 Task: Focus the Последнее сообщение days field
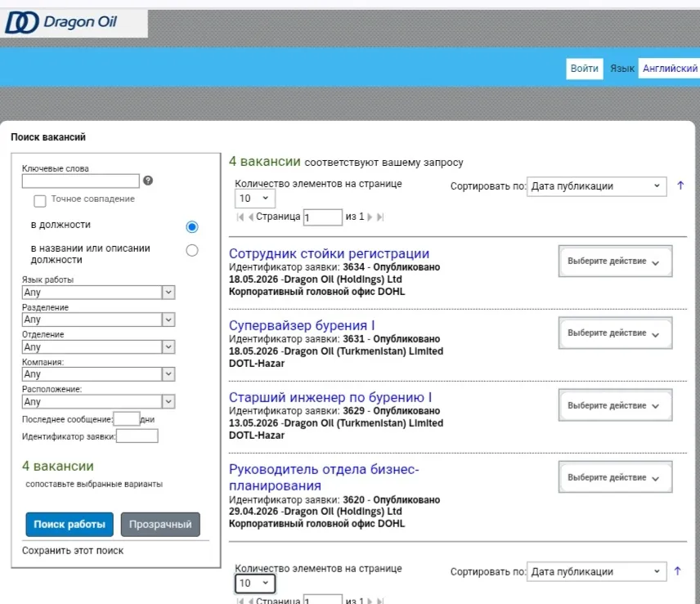tap(127, 418)
